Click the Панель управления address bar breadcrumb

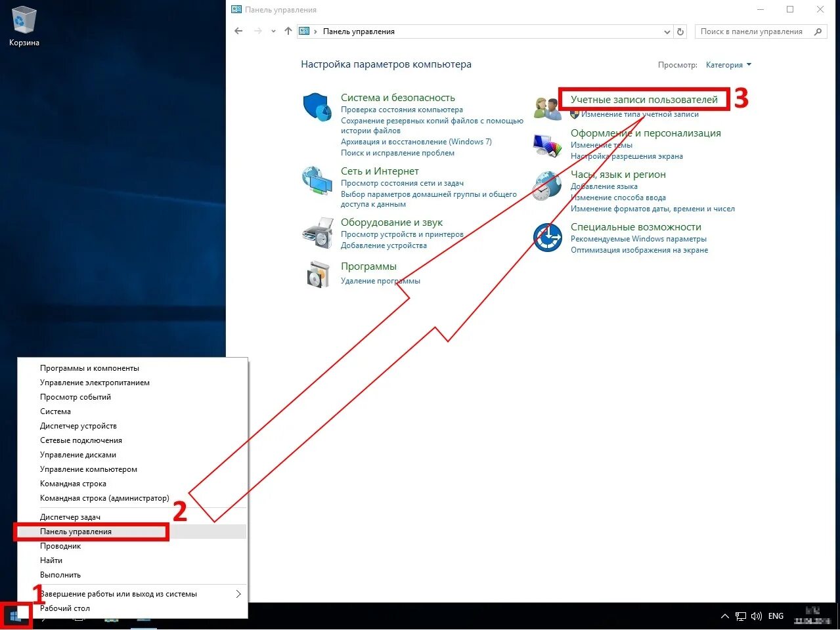click(359, 31)
